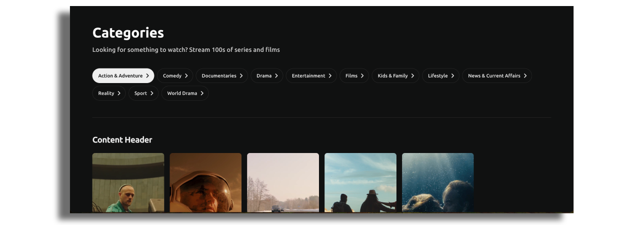Open the snowy road thumbnail
Viewport: 644px width, 225px height.
[283, 183]
